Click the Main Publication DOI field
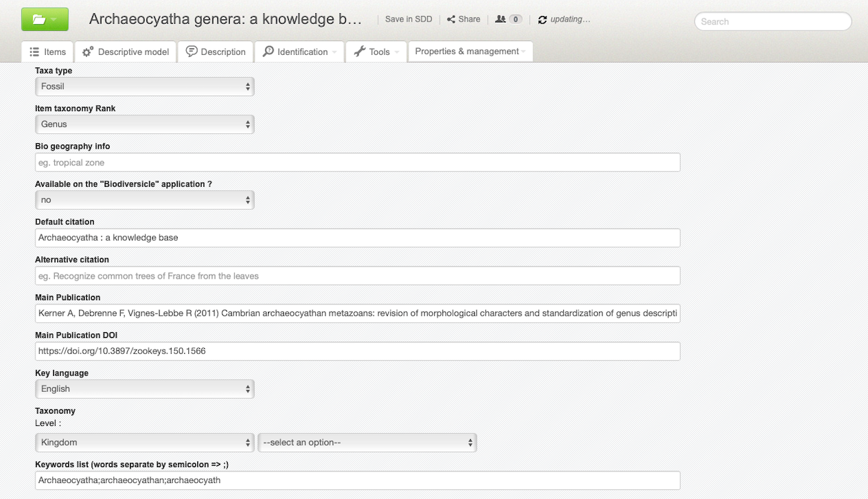The height and width of the screenshot is (499, 868). [x=357, y=351]
